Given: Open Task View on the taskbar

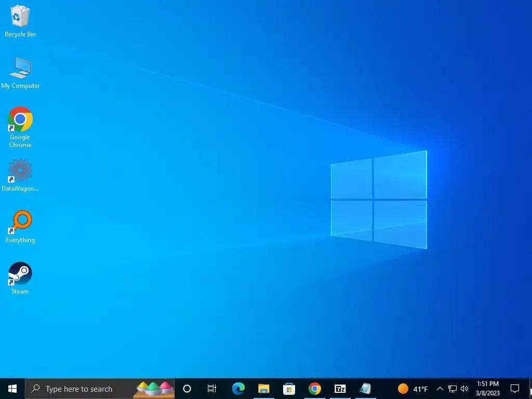Looking at the screenshot, I should tap(212, 389).
